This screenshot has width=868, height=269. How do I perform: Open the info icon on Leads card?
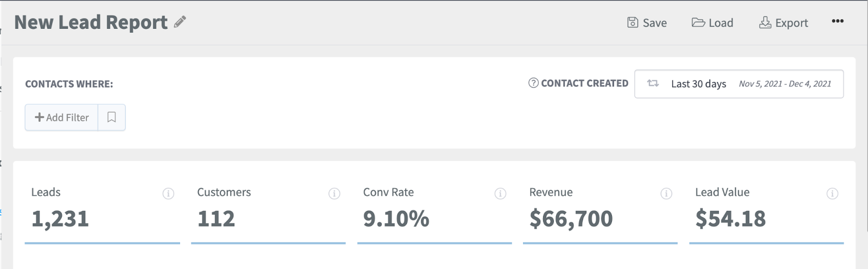point(168,193)
